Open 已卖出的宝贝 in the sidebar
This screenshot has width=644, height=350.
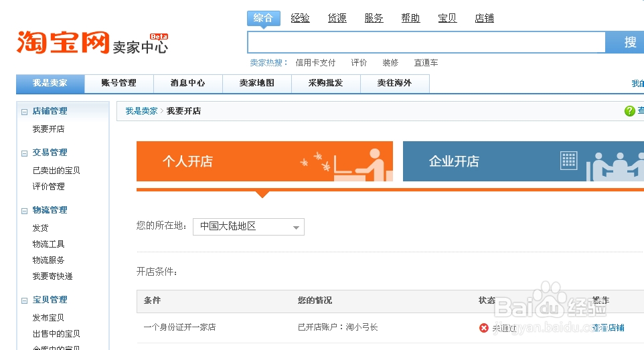click(x=56, y=171)
